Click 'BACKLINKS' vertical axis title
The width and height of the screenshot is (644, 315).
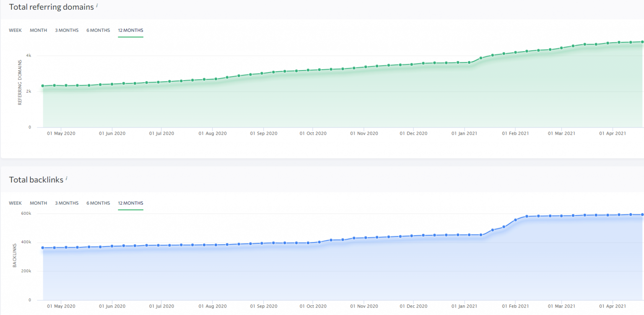pyautogui.click(x=14, y=255)
